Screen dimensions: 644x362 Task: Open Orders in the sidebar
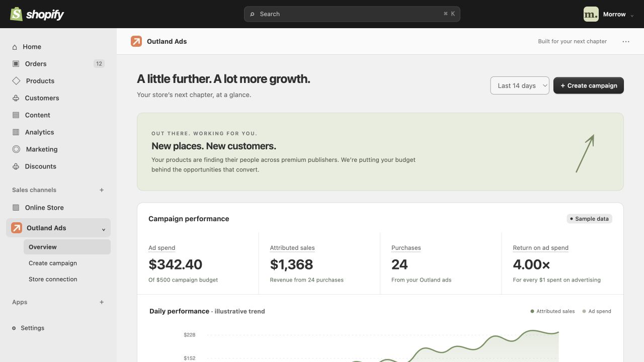(58, 64)
